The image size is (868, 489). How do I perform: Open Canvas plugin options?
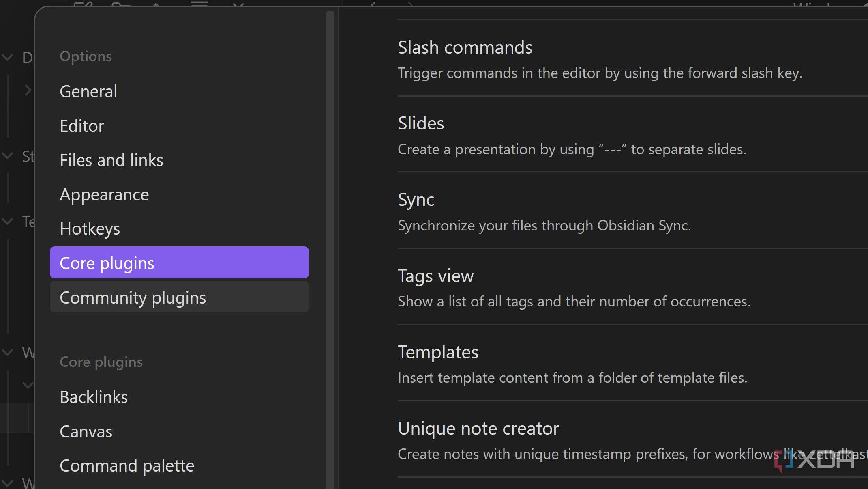tap(86, 432)
